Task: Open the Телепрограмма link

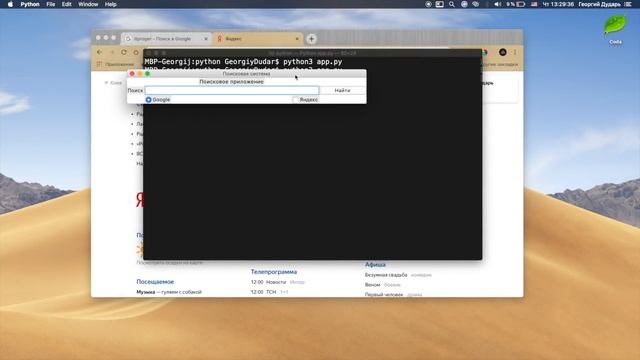Action: 274,271
